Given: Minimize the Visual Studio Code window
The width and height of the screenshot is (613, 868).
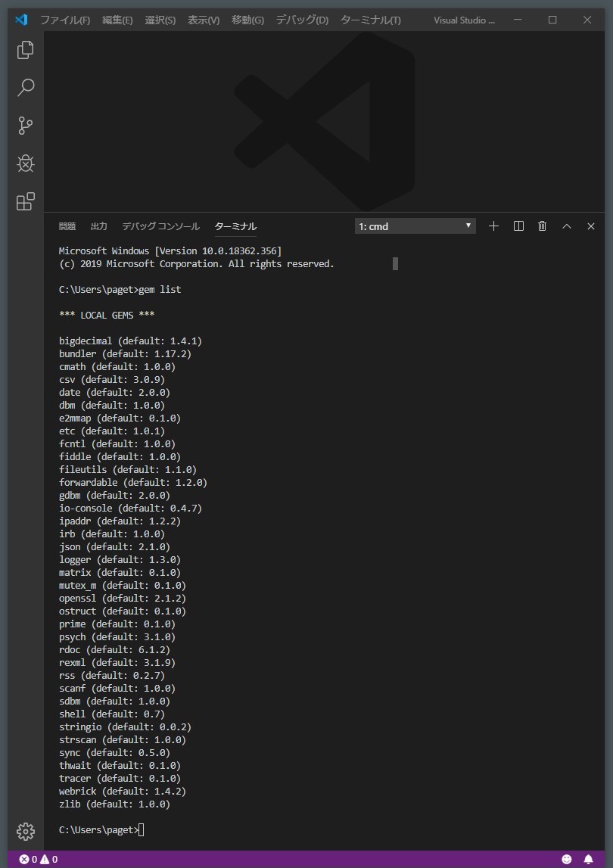Looking at the screenshot, I should pyautogui.click(x=517, y=20).
